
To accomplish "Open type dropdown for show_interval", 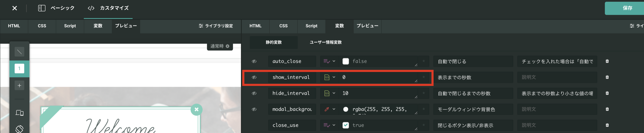I will coord(329,77).
